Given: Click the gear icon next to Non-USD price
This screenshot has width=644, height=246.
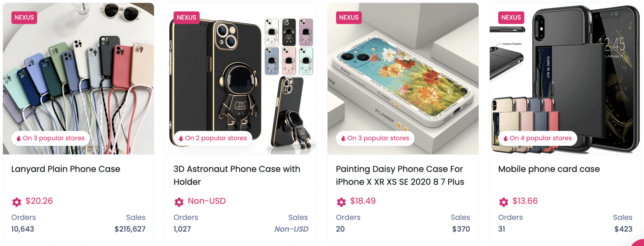Looking at the screenshot, I should coord(179,202).
